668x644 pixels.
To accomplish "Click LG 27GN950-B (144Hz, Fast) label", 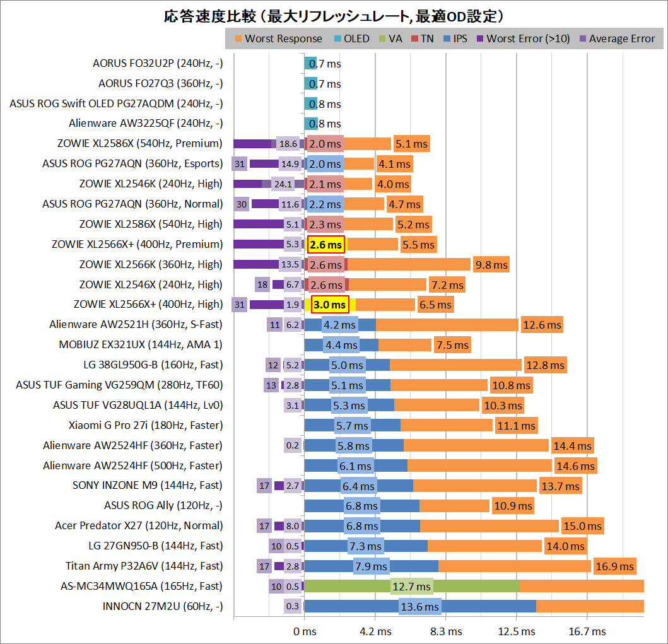I will point(156,546).
